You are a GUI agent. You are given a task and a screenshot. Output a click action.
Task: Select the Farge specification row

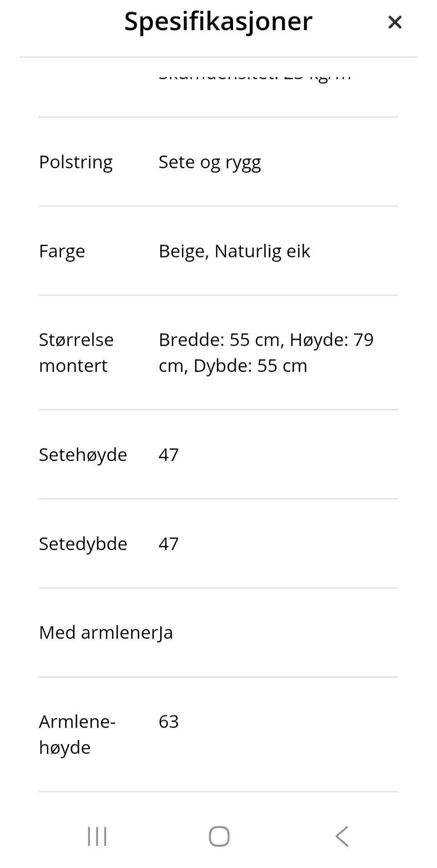click(x=62, y=251)
